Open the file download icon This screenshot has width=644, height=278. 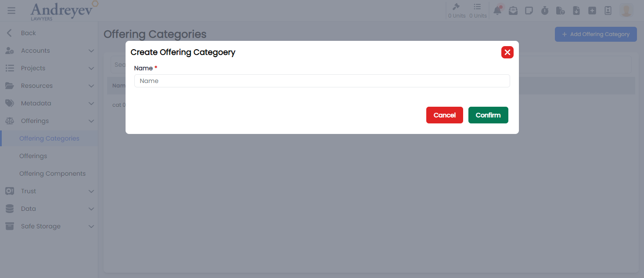pos(576,10)
